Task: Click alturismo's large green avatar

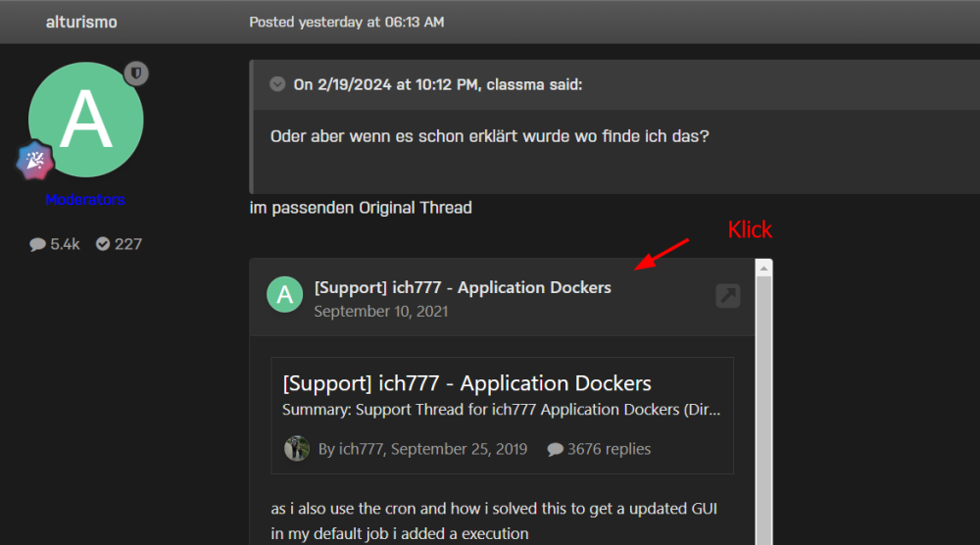Action: click(x=85, y=120)
